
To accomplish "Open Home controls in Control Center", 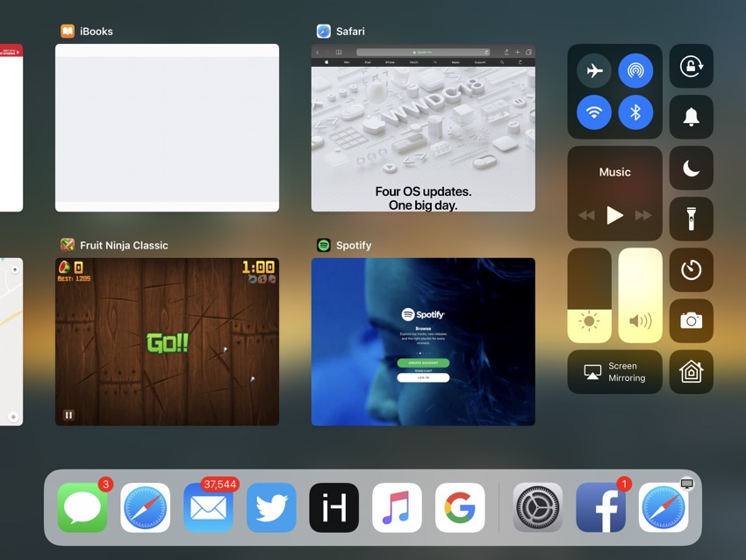I will coord(692,371).
